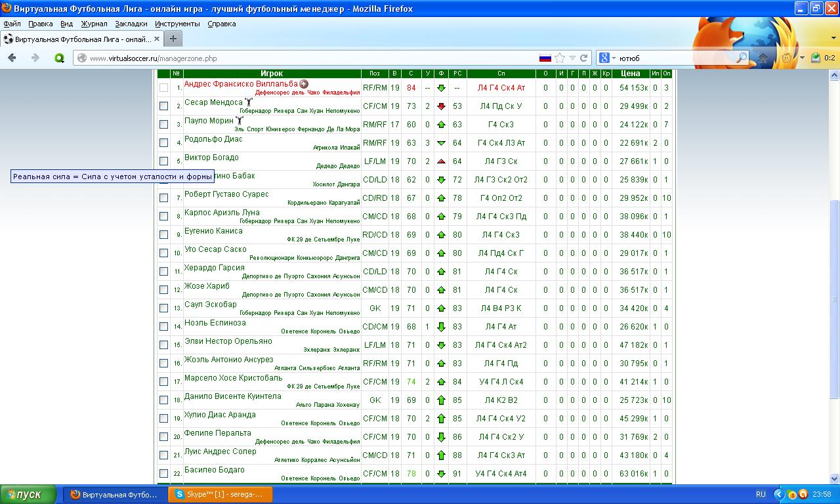This screenshot has height=504, width=840.
Task: Open the Справка menu
Action: click(221, 24)
